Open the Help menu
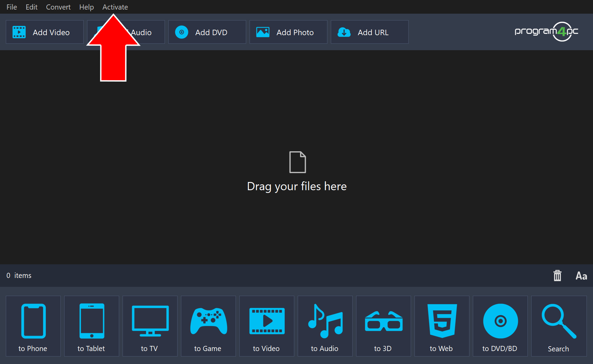The height and width of the screenshot is (364, 593). (x=86, y=7)
